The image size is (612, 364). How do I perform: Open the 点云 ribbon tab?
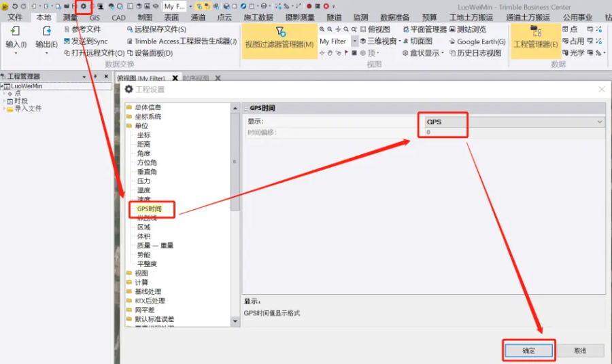click(x=224, y=18)
